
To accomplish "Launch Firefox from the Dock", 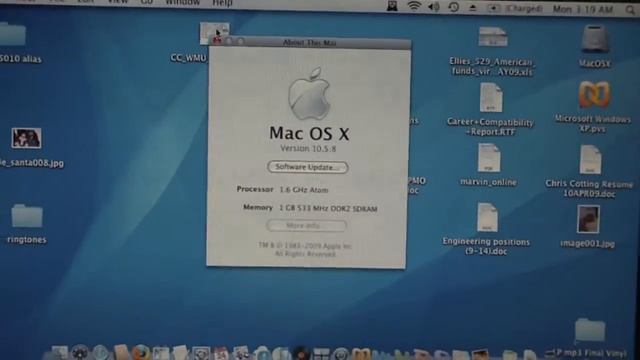I will pyautogui.click(x=141, y=353).
